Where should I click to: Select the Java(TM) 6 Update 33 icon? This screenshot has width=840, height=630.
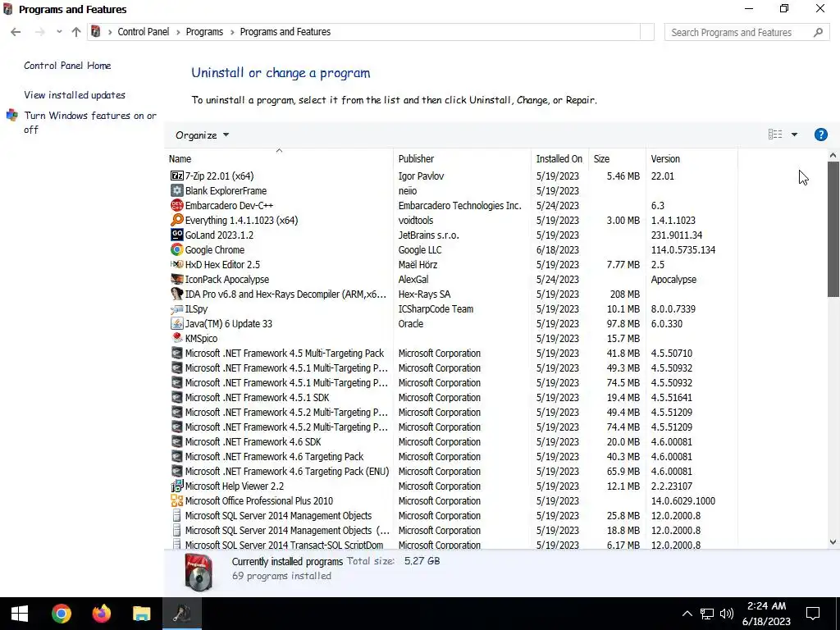point(177,323)
